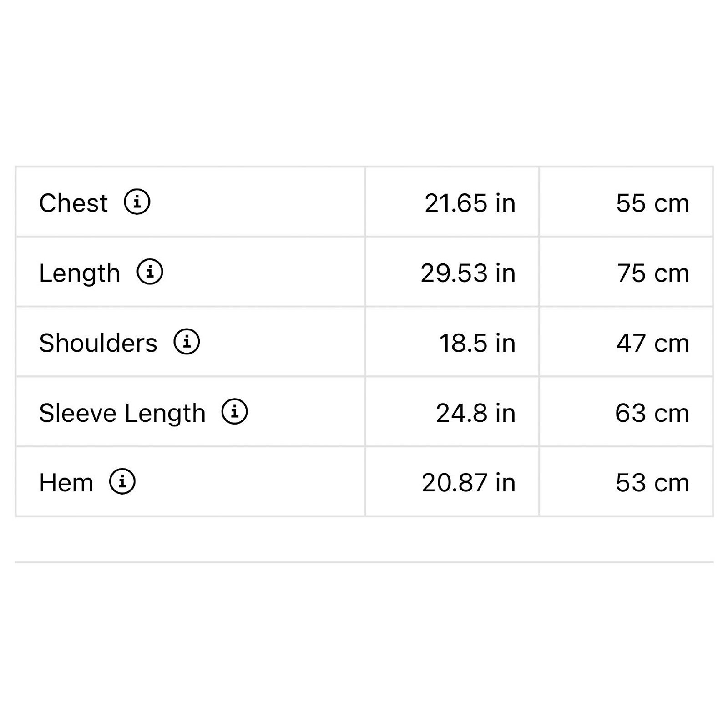Image resolution: width=728 pixels, height=728 pixels.
Task: Click the 47 cm shoulders value
Action: click(653, 343)
